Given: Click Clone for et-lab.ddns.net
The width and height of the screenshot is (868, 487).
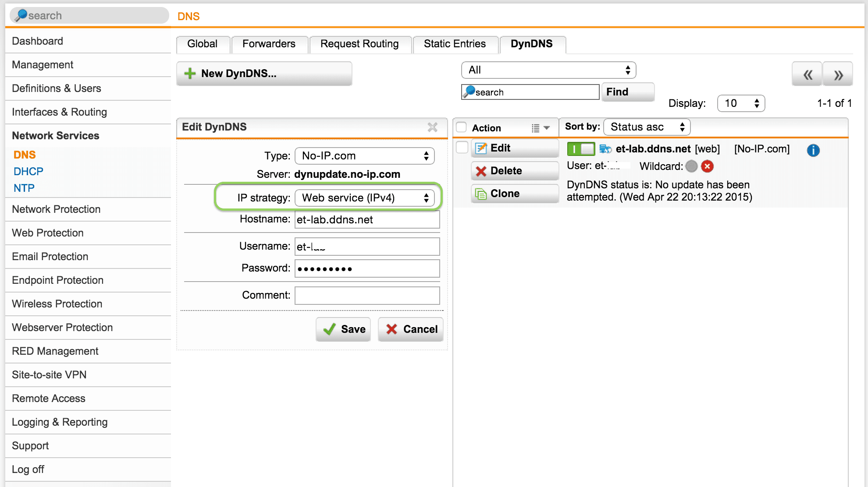Looking at the screenshot, I should [x=515, y=194].
